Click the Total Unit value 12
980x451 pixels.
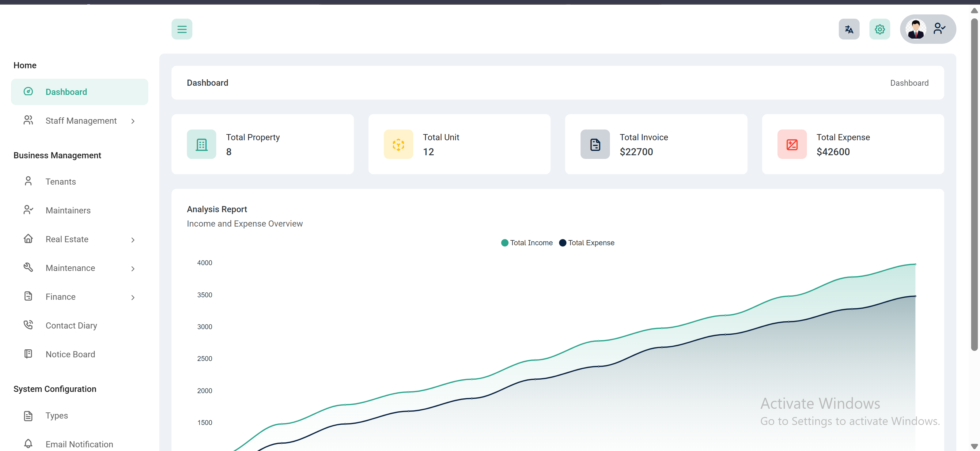(x=428, y=152)
